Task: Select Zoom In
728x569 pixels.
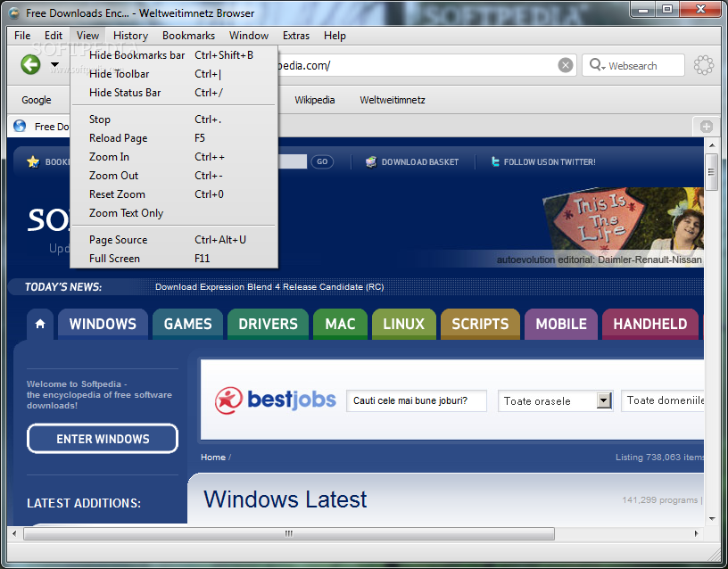Action: pyautogui.click(x=174, y=157)
